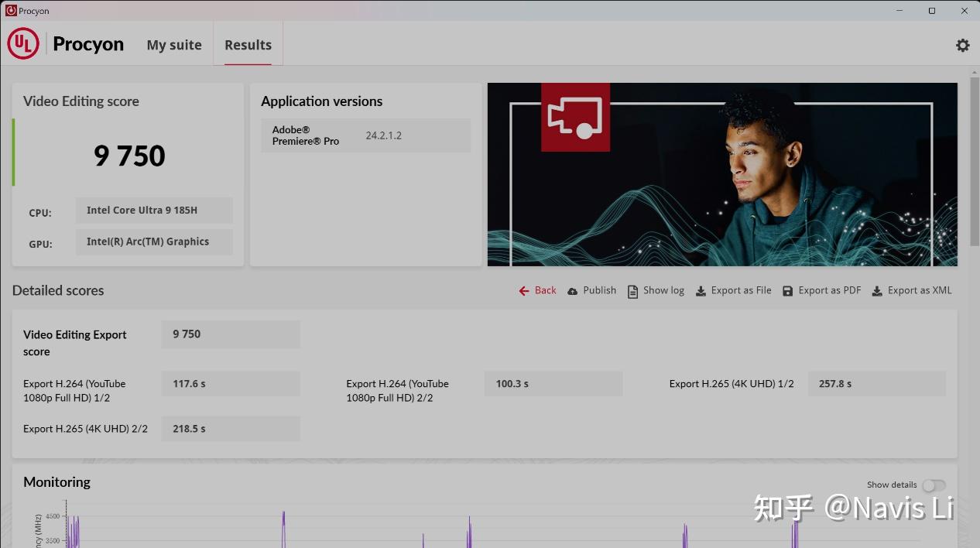The width and height of the screenshot is (980, 548).
Task: Click the UL Procyon logo
Action: click(x=23, y=44)
